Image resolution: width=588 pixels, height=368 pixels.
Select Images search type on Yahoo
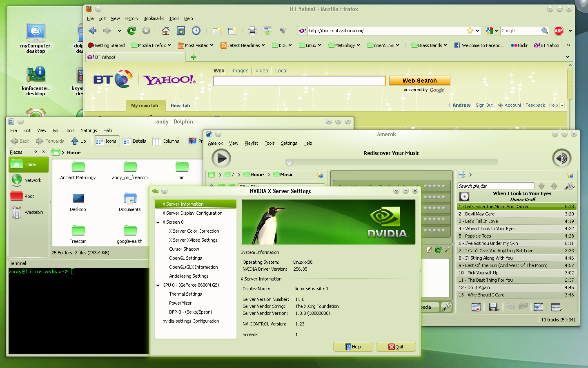240,71
